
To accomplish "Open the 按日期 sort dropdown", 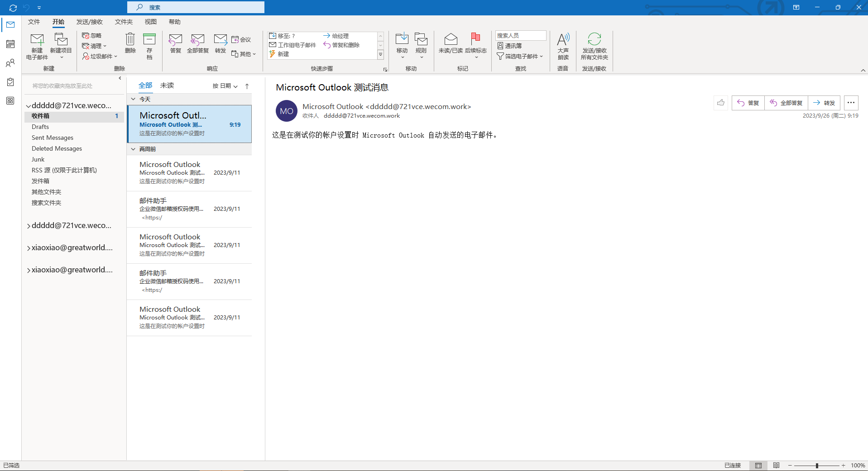I will 224,86.
